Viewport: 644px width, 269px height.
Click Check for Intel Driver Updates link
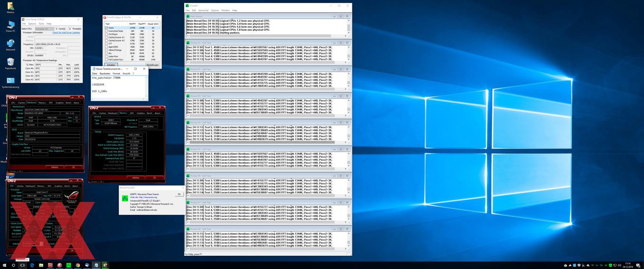point(66,33)
